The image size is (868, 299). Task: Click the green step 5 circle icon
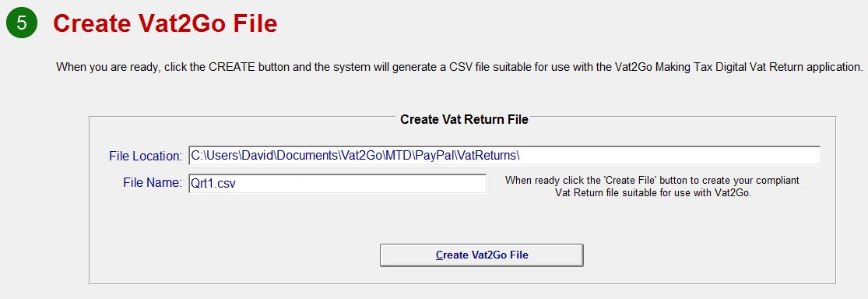click(x=22, y=23)
